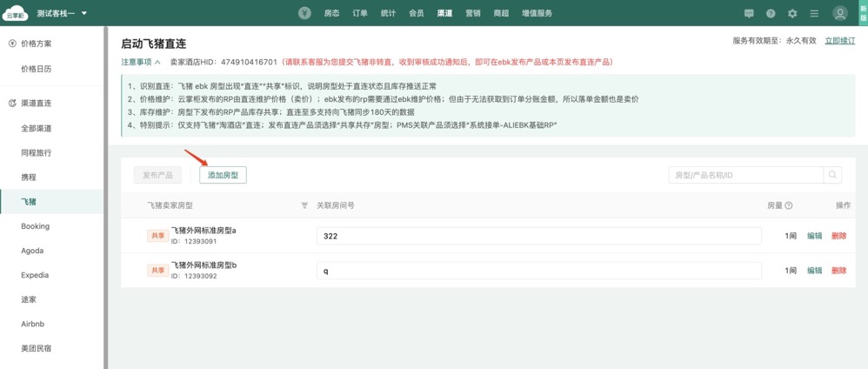Click 编辑 for 飞猪外网标准房型a

pyautogui.click(x=814, y=236)
